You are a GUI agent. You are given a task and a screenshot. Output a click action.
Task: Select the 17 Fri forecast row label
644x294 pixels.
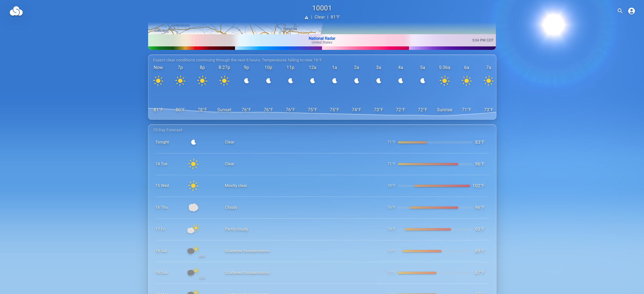161,229
